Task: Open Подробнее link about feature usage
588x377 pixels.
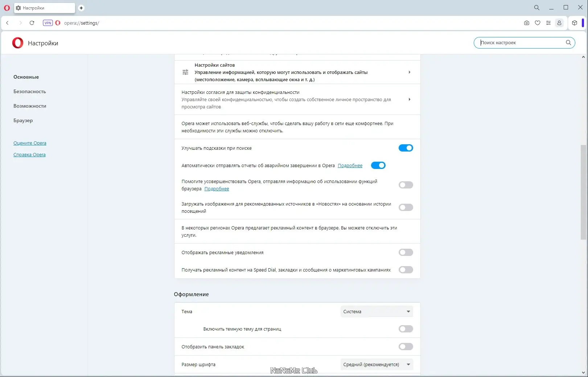Action: [217, 189]
